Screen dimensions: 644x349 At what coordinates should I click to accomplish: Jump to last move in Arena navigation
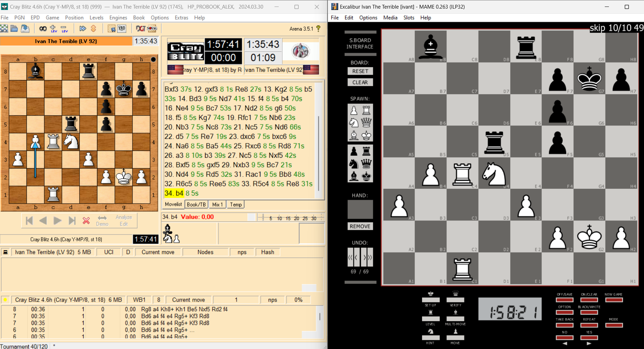[x=72, y=220]
